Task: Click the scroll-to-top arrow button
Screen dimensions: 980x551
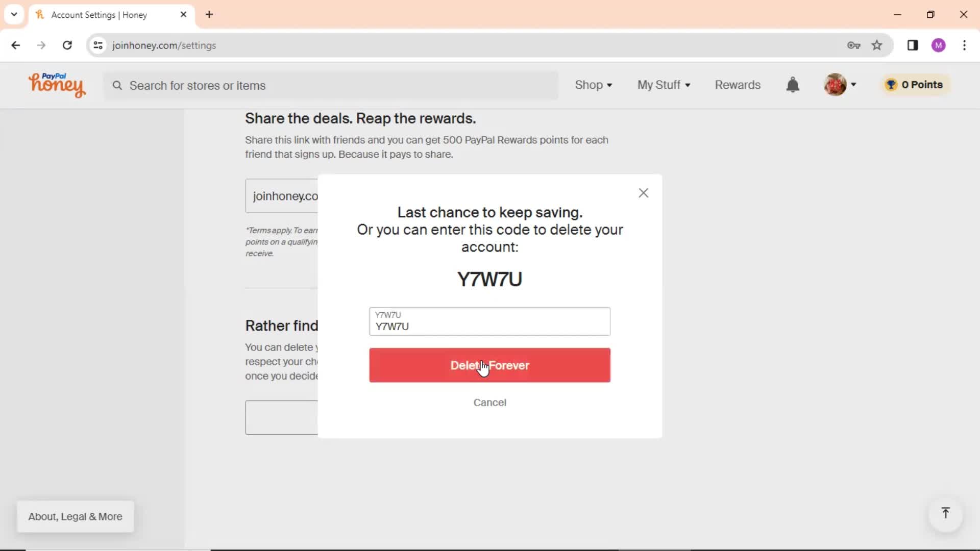Action: point(946,514)
